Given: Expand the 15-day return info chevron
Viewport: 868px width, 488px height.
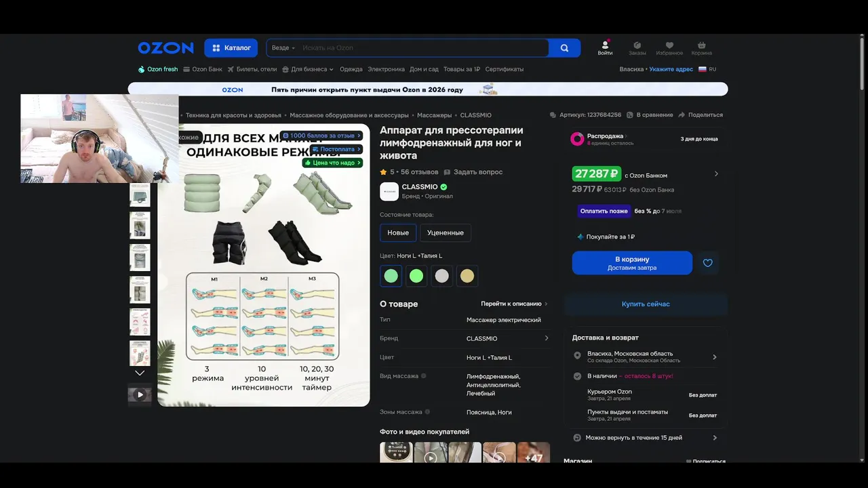Looking at the screenshot, I should (715, 438).
